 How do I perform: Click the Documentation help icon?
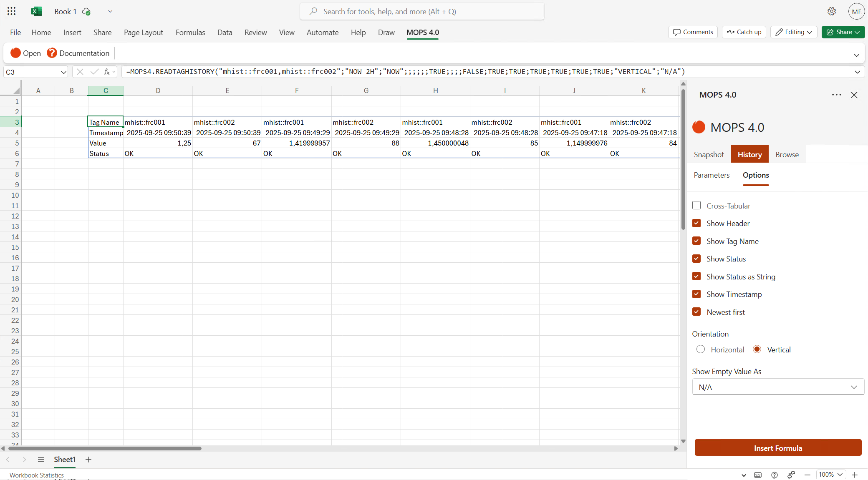point(52,53)
